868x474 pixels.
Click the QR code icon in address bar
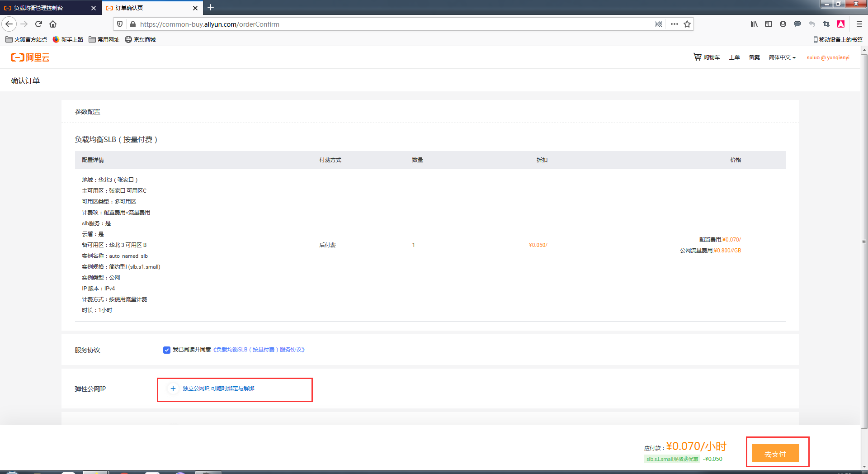(x=659, y=24)
